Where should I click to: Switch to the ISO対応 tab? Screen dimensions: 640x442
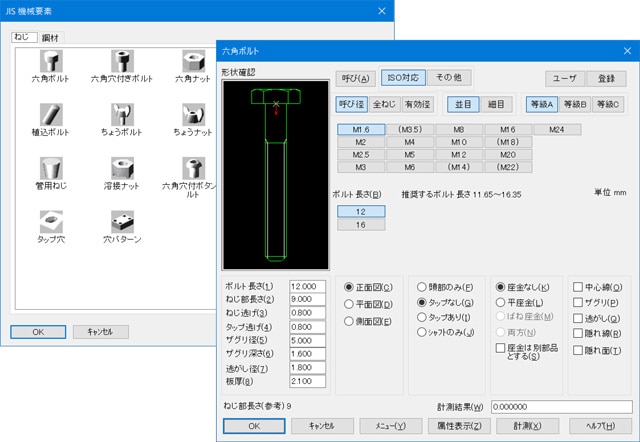pos(403,77)
